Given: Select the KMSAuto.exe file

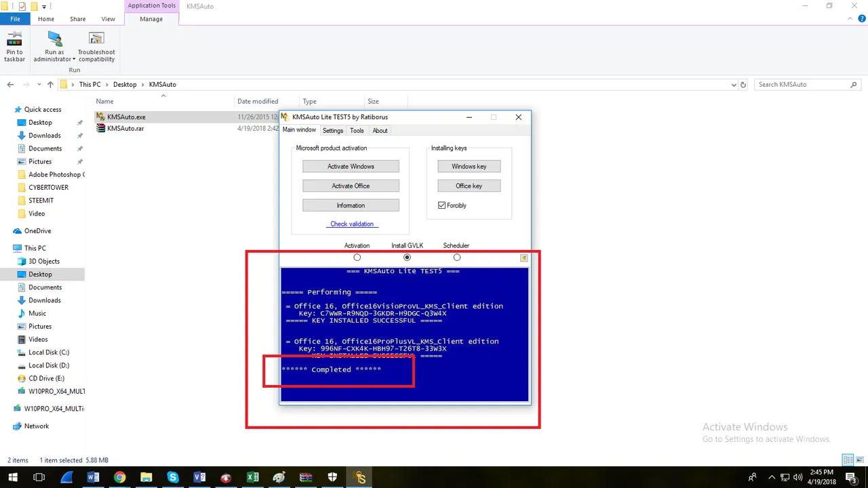Looking at the screenshot, I should pyautogui.click(x=125, y=117).
